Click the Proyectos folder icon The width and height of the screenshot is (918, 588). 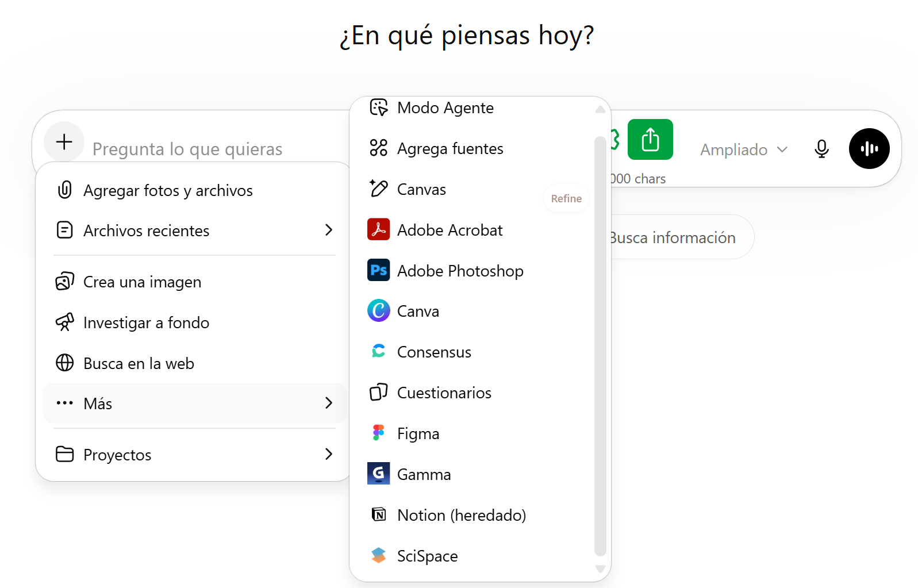65,454
